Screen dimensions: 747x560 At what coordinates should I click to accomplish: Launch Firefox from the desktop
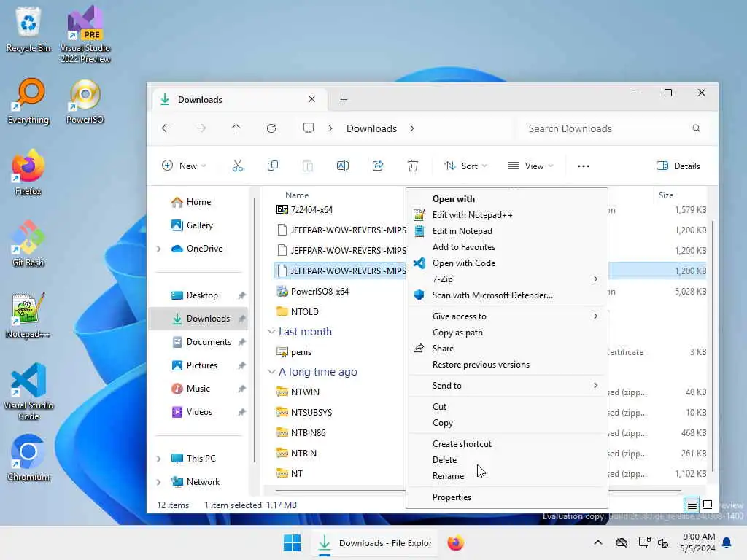point(28,172)
